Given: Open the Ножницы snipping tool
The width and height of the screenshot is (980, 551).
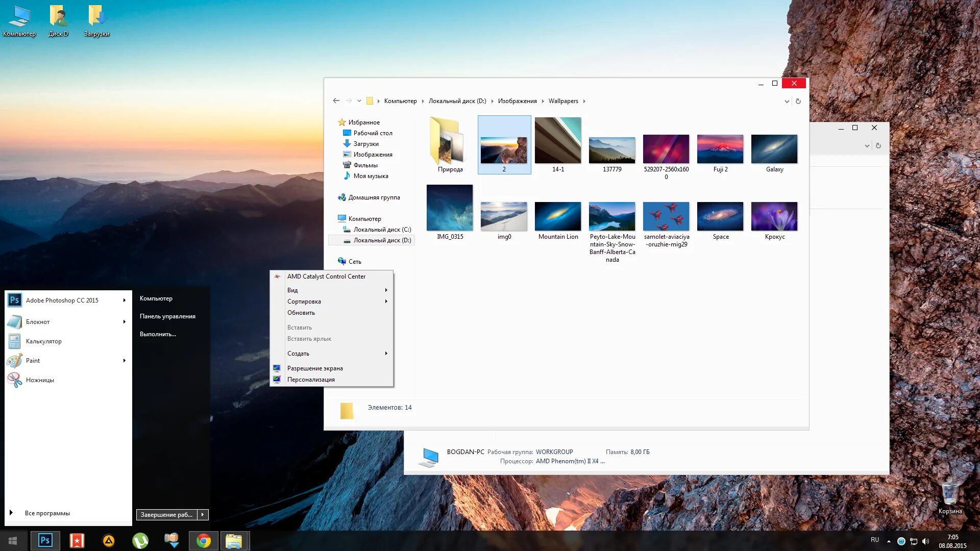Looking at the screenshot, I should (x=40, y=380).
